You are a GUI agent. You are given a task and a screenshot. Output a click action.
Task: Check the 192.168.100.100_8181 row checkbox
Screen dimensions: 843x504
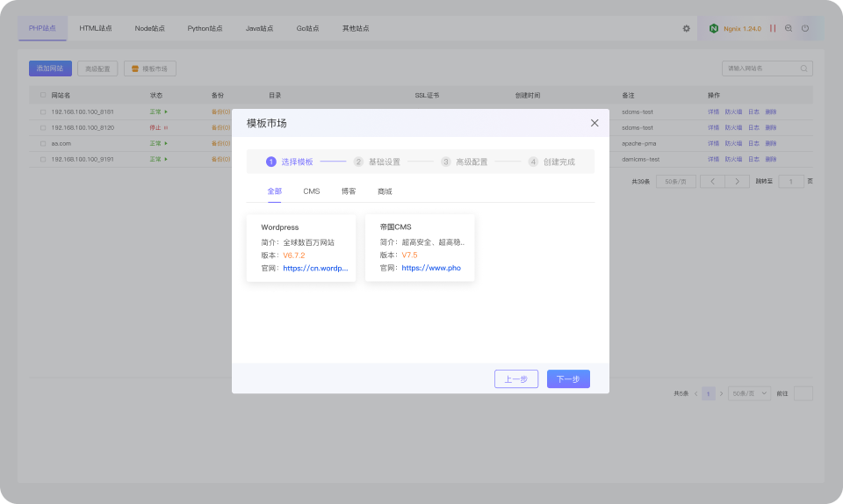(43, 112)
